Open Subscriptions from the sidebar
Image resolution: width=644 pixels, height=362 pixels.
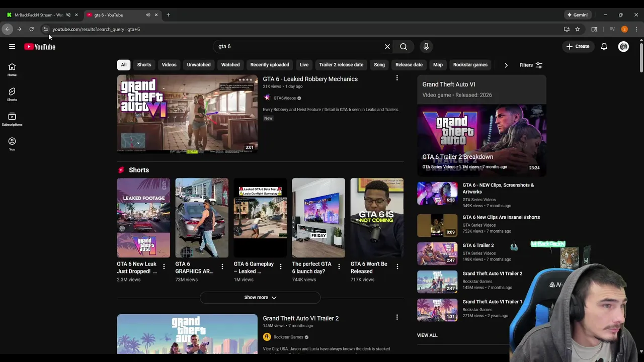(x=12, y=120)
